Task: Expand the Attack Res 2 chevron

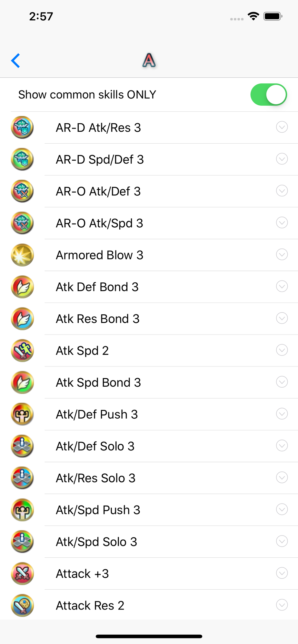Action: point(282,605)
